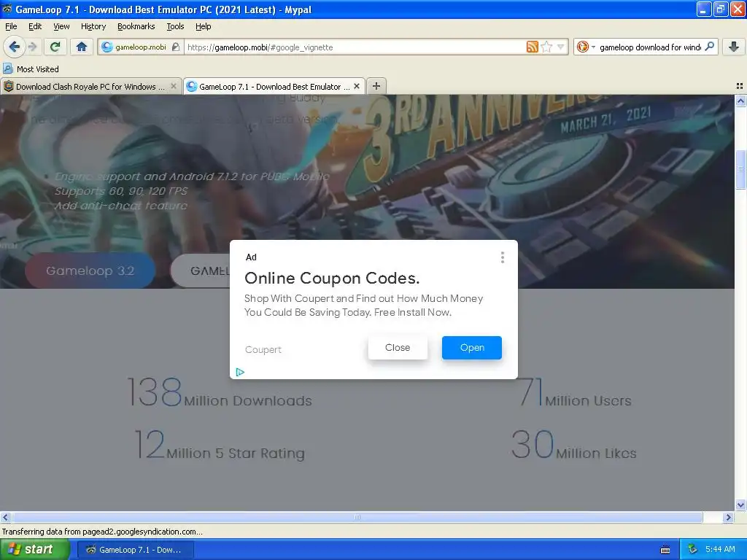Screen dimensions: 747x560
Task: Restore down the Mypal browser window
Action: [720, 9]
